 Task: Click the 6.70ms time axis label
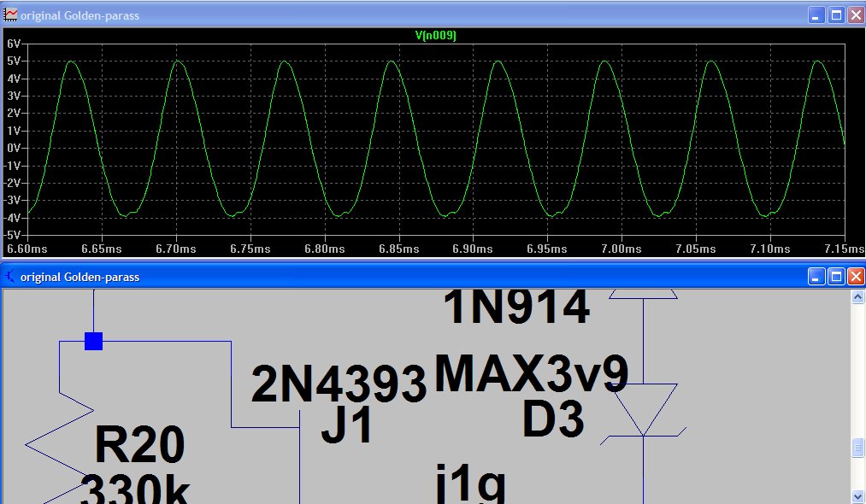click(175, 249)
